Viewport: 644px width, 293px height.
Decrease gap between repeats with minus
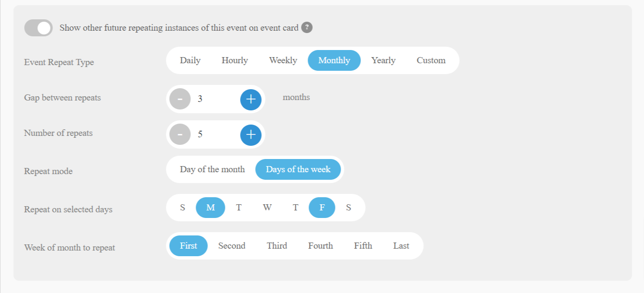point(180,99)
